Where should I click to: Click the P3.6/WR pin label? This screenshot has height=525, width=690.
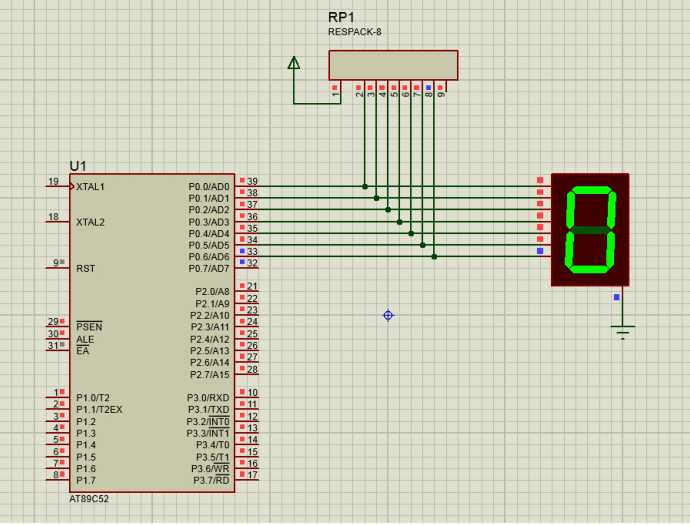(210, 468)
